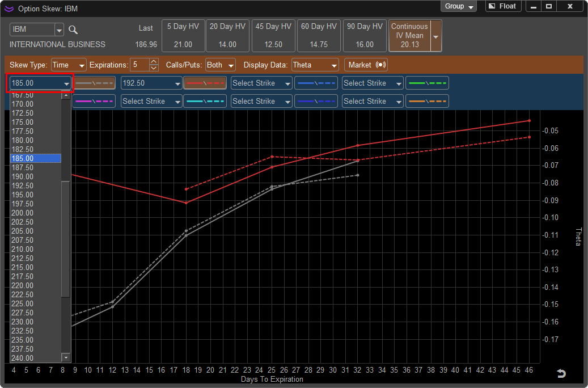Select strike 175.00 in the list
The width and height of the screenshot is (588, 388).
tap(36, 122)
